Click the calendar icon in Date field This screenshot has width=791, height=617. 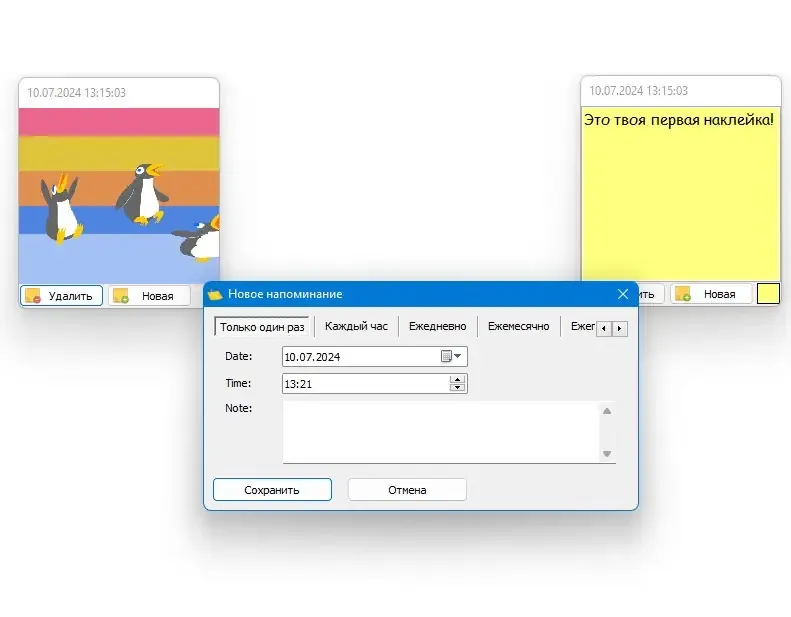pyautogui.click(x=446, y=356)
